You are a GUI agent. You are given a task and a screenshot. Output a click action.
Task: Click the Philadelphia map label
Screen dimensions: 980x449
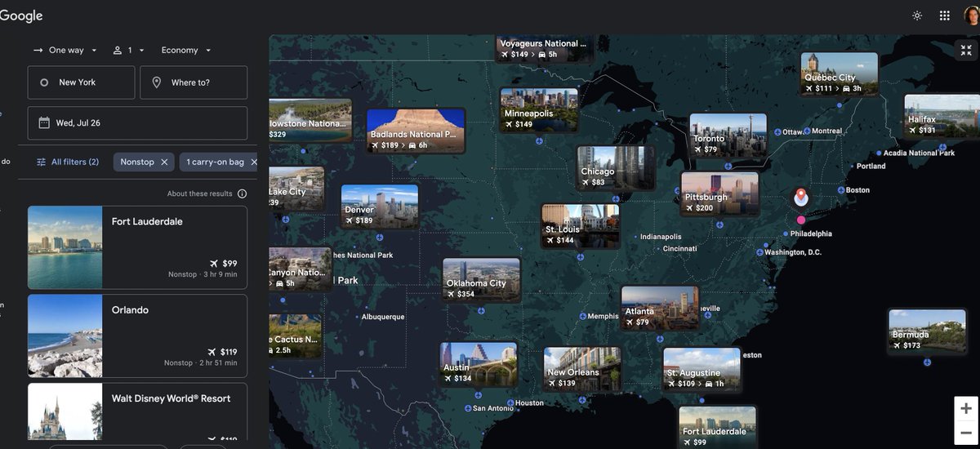coord(811,233)
